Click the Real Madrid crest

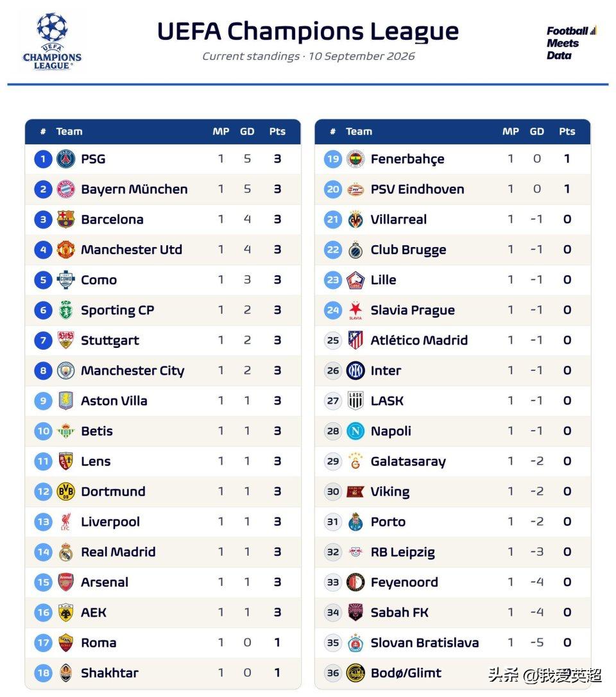pos(66,552)
